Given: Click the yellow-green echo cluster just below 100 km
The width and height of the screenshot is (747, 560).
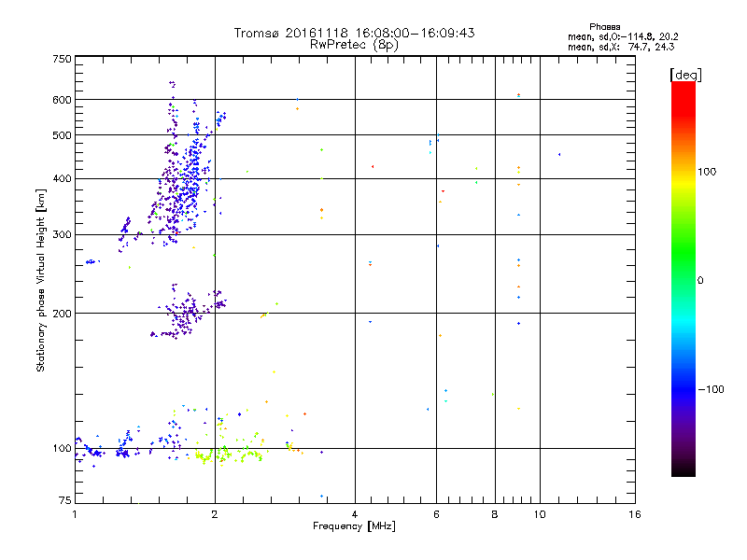Looking at the screenshot, I should coord(229,455).
